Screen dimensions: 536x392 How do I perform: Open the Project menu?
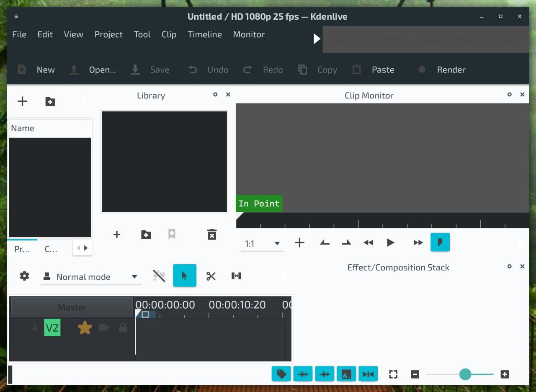click(x=108, y=34)
